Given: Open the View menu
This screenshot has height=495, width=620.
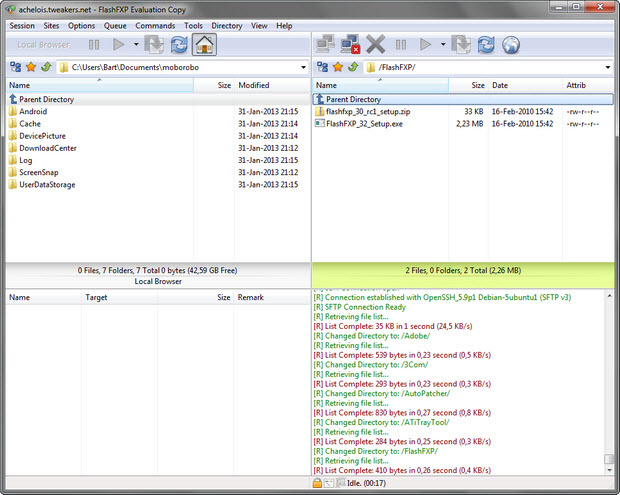Looking at the screenshot, I should coord(259,26).
